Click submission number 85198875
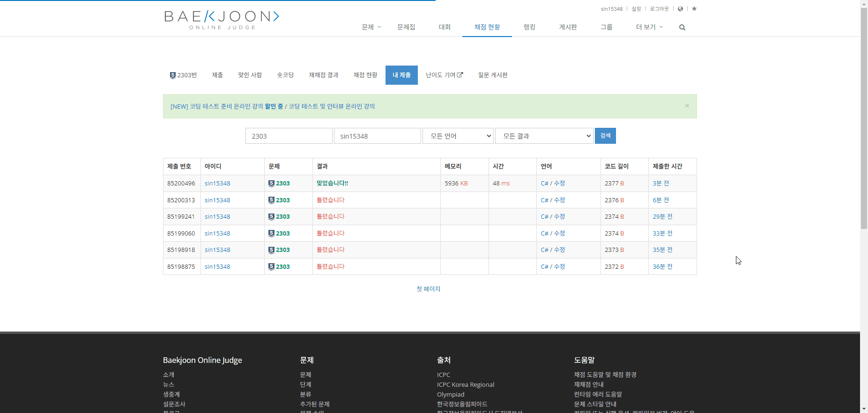The height and width of the screenshot is (413, 868). click(x=181, y=266)
